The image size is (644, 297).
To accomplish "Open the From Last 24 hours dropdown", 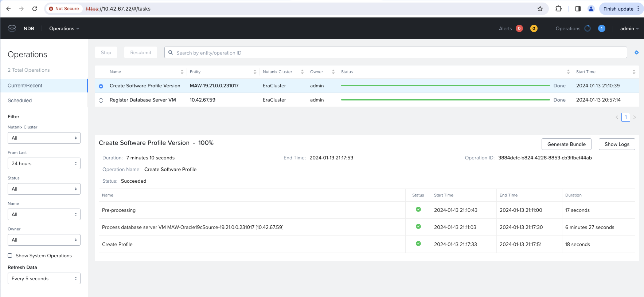I will click(x=44, y=163).
